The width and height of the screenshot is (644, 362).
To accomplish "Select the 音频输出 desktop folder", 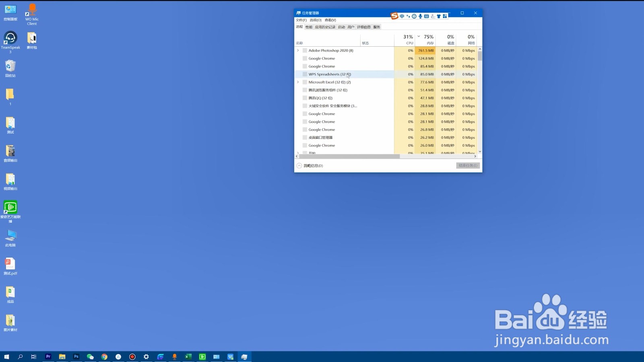I will [10, 153].
